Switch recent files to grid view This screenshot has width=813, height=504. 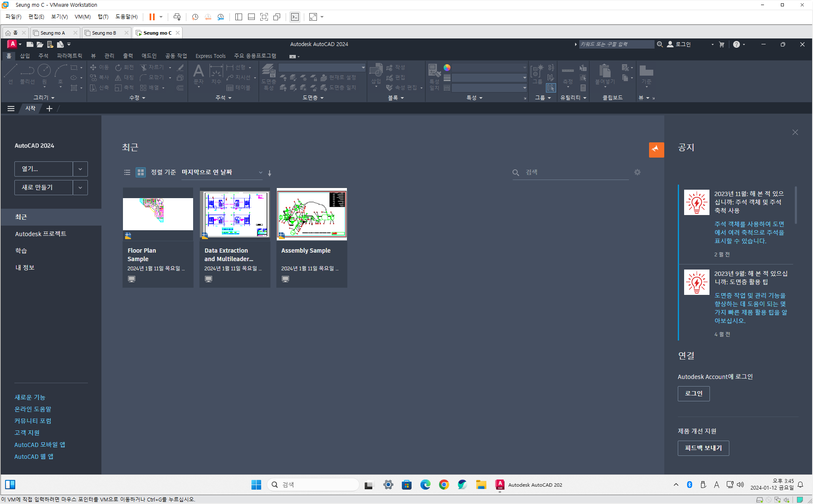point(140,172)
